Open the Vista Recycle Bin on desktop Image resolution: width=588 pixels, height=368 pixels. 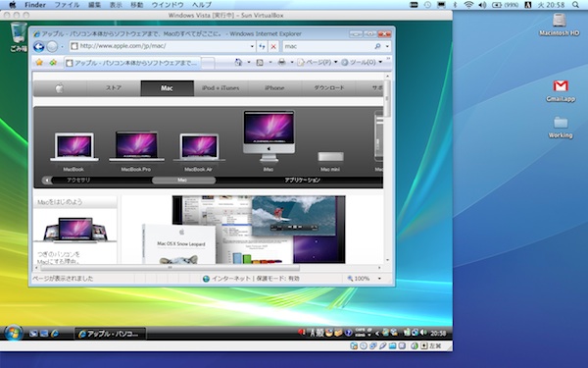(18, 37)
